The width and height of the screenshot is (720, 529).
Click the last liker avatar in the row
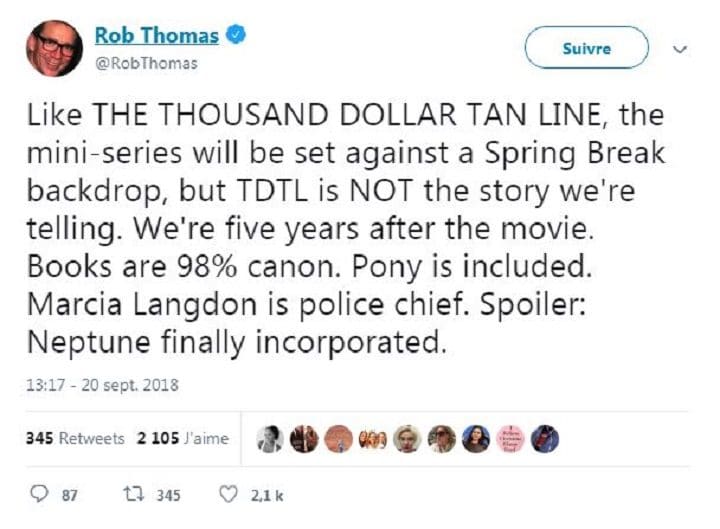[545, 438]
